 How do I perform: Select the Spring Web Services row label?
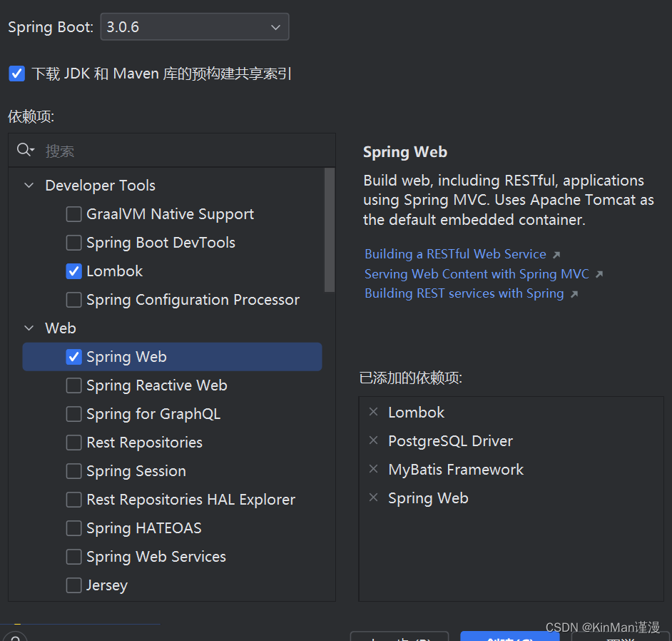click(156, 557)
